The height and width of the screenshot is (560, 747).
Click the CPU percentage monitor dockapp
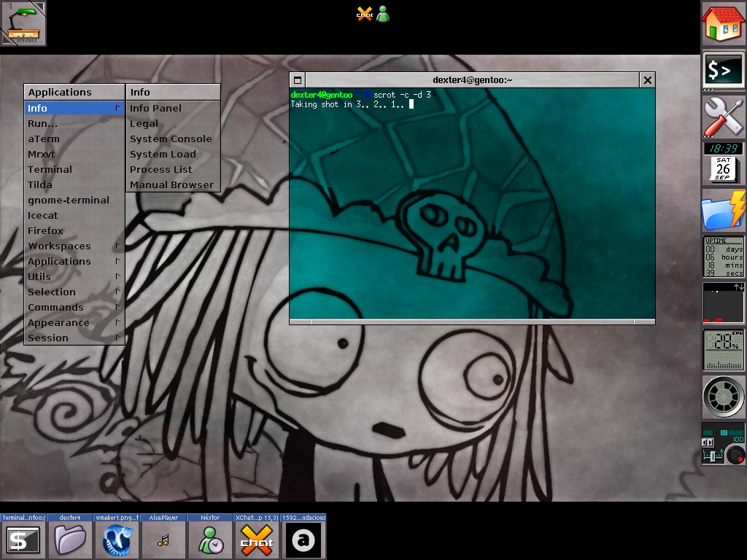723,349
